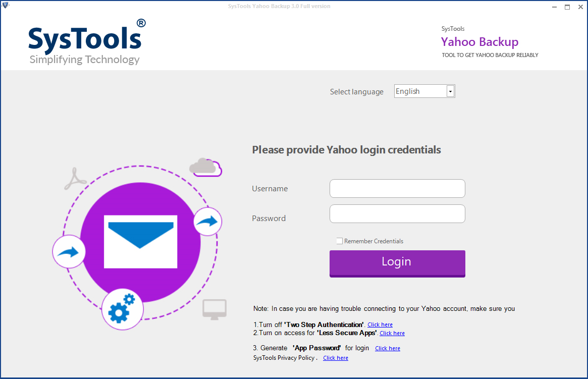Close the Yahoo Backup window
The image size is (588, 379).
(x=580, y=7)
